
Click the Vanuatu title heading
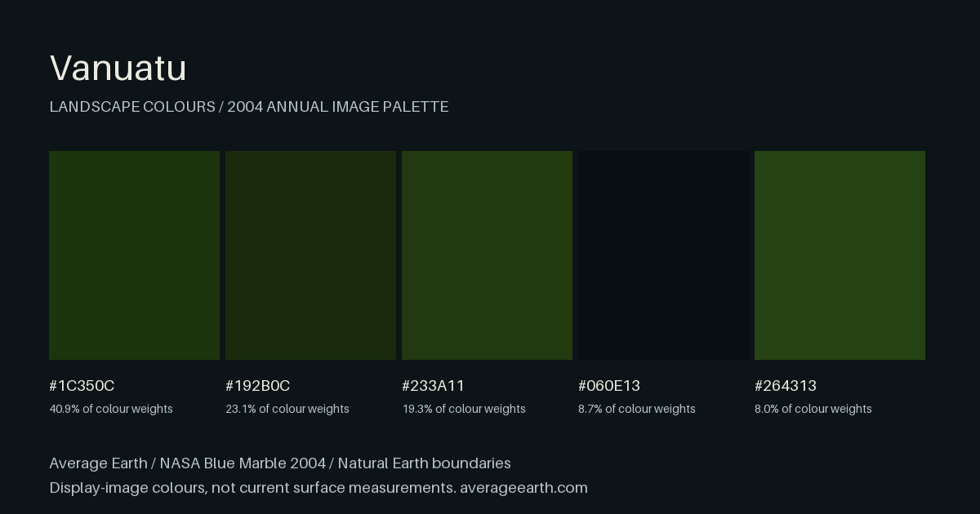pos(118,69)
